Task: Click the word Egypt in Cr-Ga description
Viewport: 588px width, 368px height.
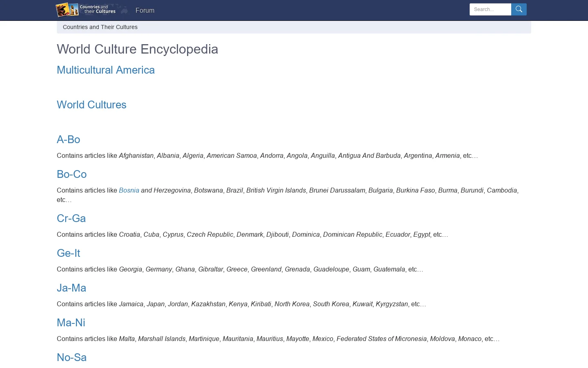Action: [x=421, y=234]
